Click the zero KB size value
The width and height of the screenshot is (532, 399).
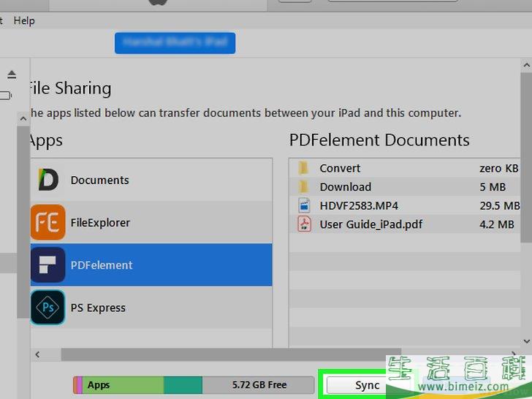[x=498, y=168]
